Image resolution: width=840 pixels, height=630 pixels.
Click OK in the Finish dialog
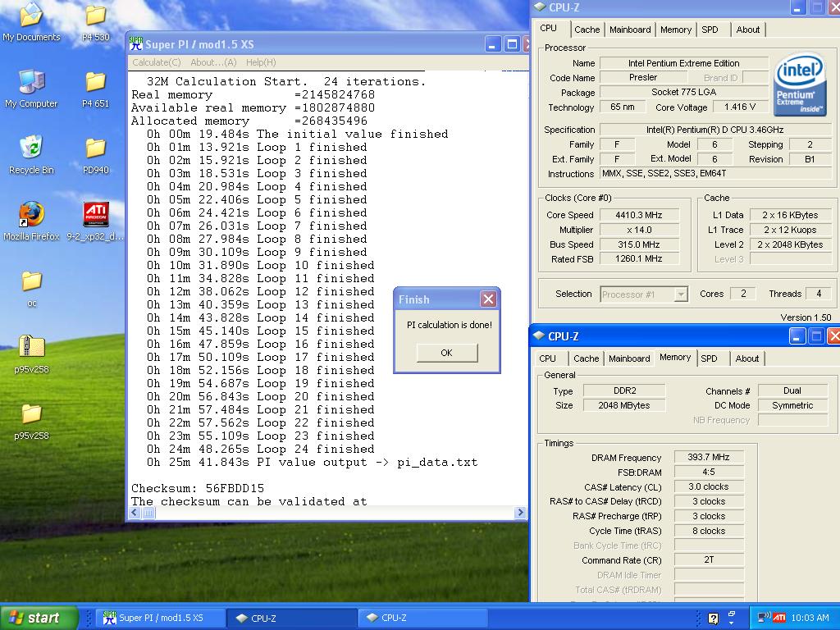click(447, 353)
